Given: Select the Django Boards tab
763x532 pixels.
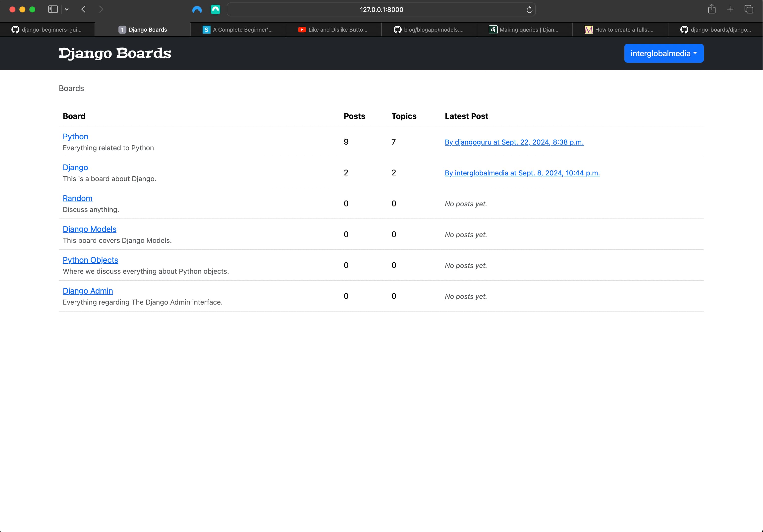Looking at the screenshot, I should (143, 30).
